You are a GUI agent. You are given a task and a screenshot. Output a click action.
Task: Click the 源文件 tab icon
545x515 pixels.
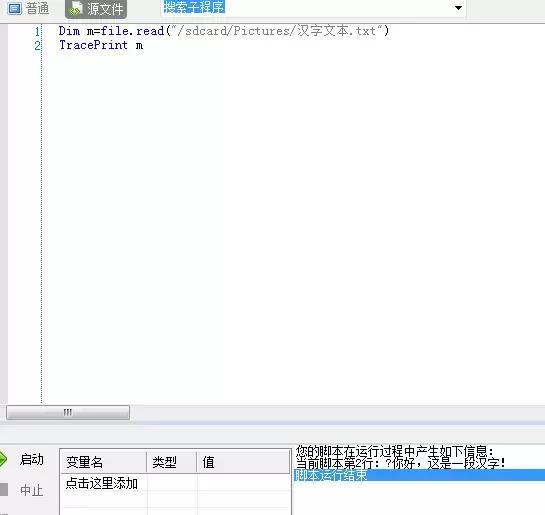pyautogui.click(x=75, y=9)
